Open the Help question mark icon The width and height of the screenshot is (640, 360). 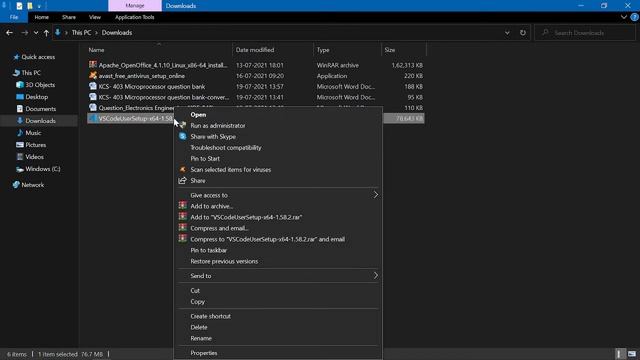click(x=634, y=17)
